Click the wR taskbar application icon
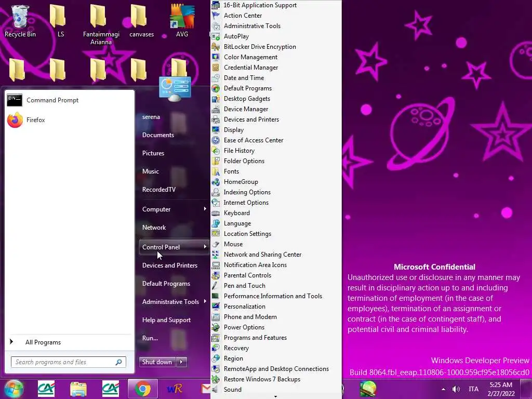The width and height of the screenshot is (532, 399). coord(175,389)
